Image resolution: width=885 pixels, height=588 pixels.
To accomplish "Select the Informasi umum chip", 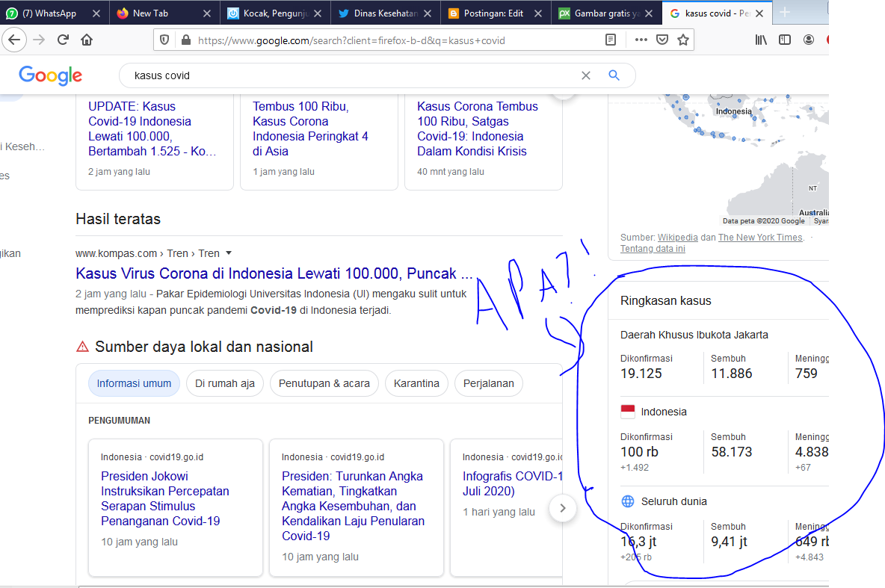I will click(134, 383).
